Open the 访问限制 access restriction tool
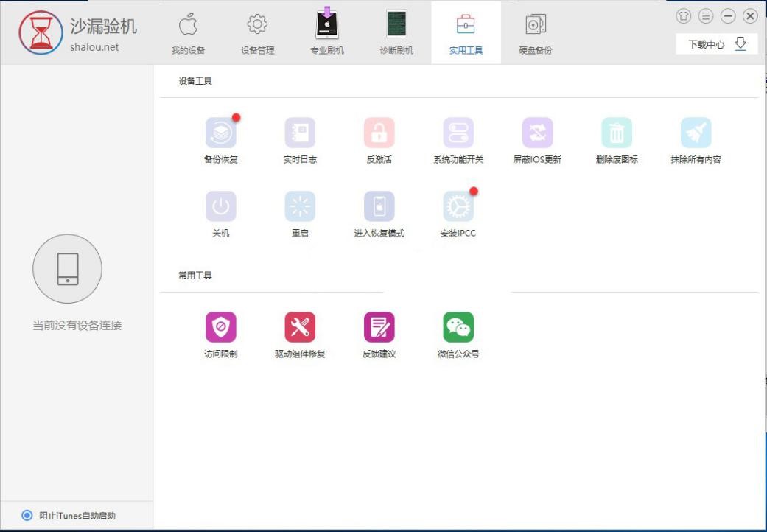The image size is (767, 532). [221, 328]
